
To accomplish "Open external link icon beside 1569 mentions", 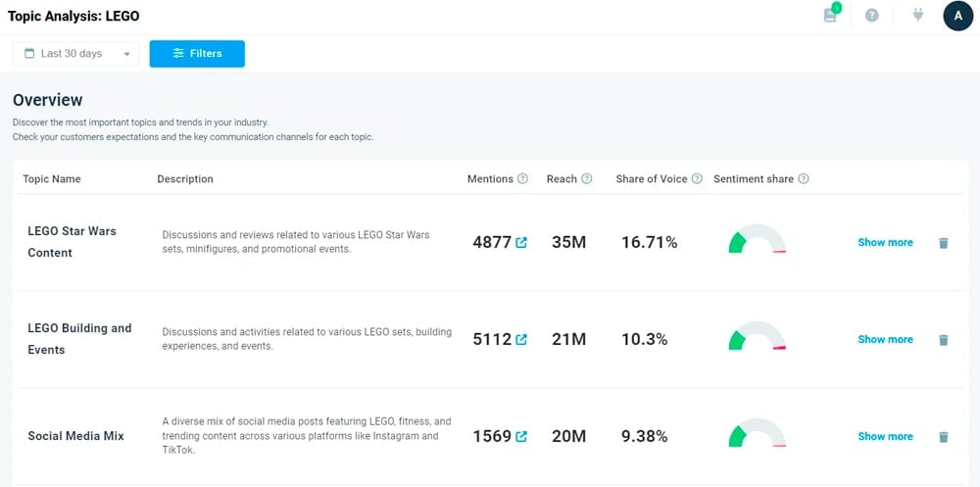I will pos(521,436).
